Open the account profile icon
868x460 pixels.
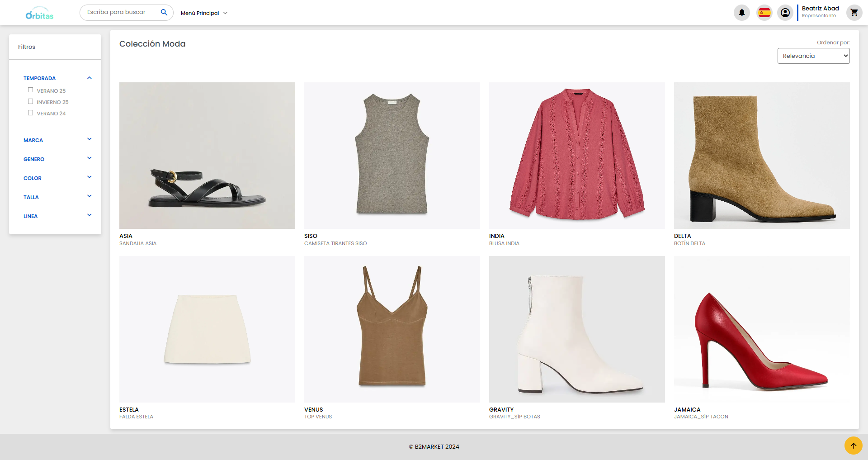(785, 12)
